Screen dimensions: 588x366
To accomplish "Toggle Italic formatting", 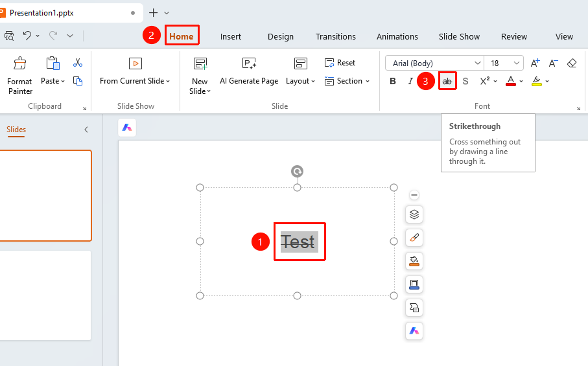I will coord(410,81).
